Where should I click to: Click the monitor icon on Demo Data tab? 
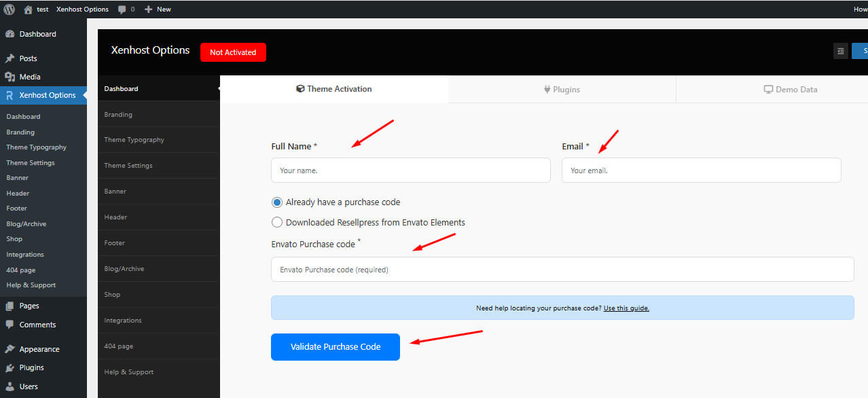768,89
